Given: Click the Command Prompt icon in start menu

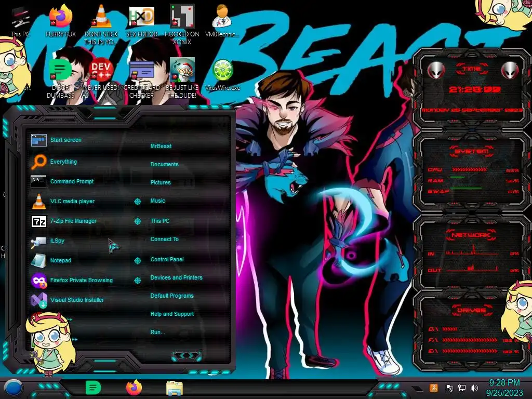Looking at the screenshot, I should click(x=38, y=181).
